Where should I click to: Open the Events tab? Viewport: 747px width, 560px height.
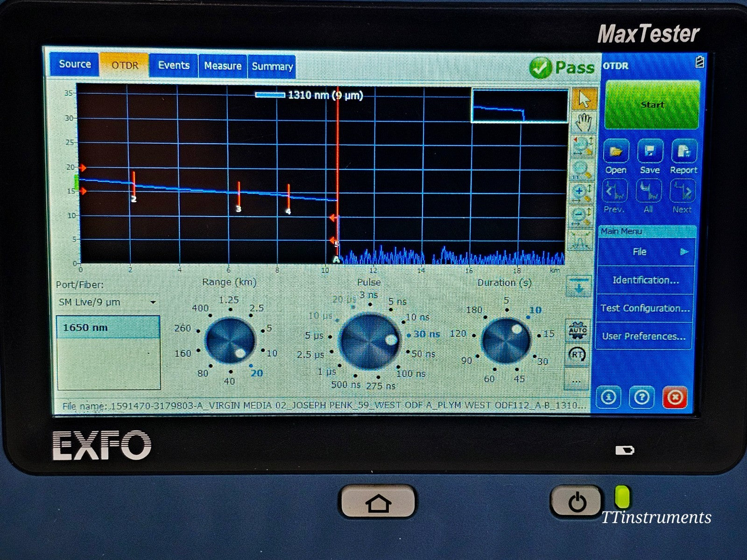[x=174, y=65]
